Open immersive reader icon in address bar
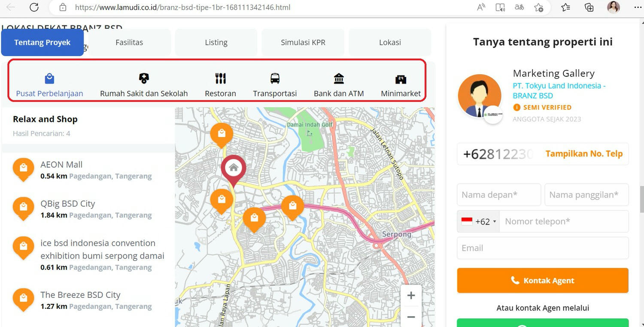644x327 pixels. [x=500, y=7]
